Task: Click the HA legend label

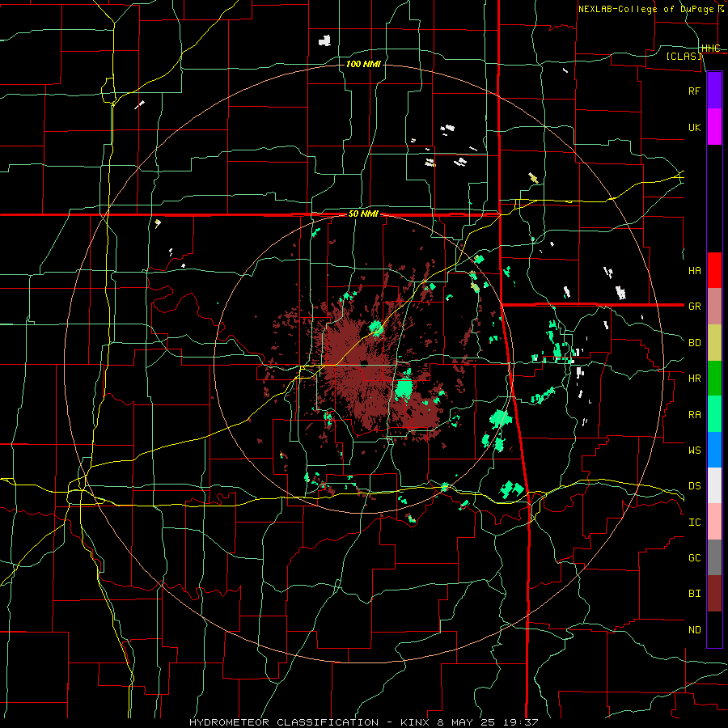Action: pos(694,270)
